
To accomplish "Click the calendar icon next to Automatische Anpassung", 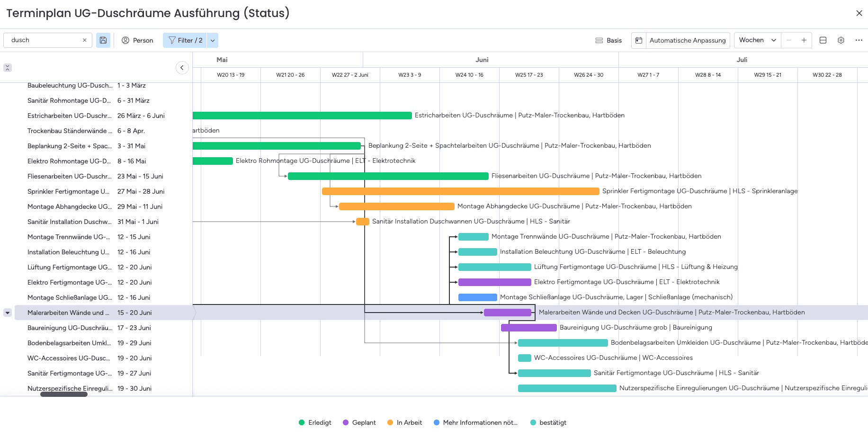I will [x=639, y=40].
